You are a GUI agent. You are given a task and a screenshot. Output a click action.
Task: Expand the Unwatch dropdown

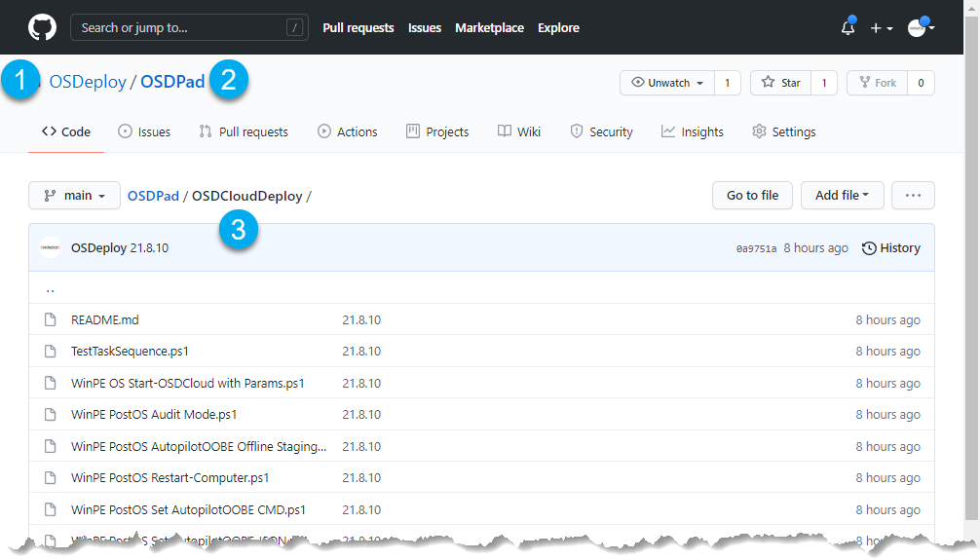click(x=667, y=83)
